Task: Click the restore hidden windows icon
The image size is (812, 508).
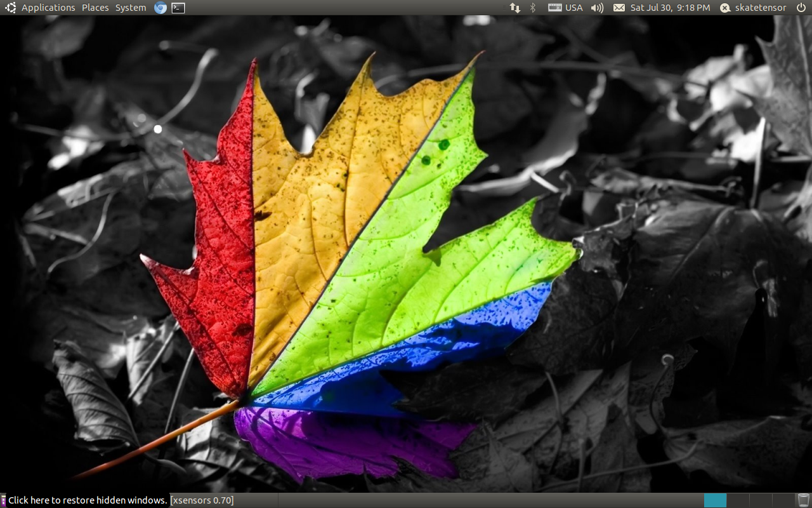Action: click(3, 500)
